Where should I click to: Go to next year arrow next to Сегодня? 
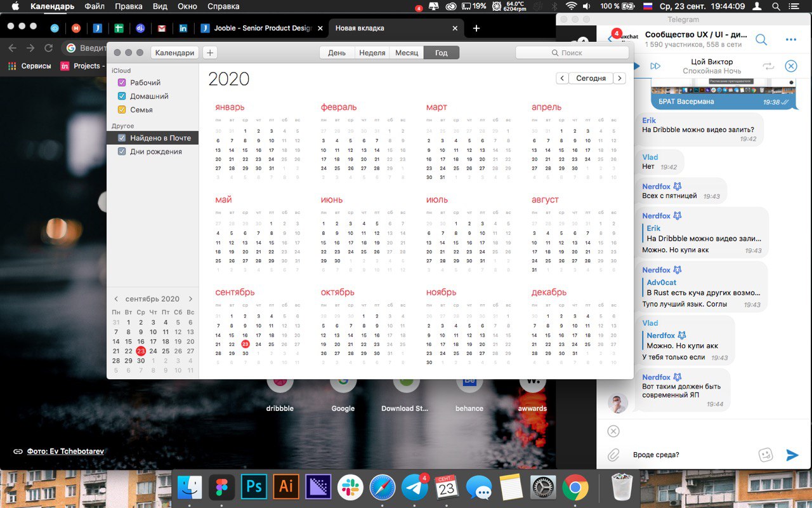point(620,78)
